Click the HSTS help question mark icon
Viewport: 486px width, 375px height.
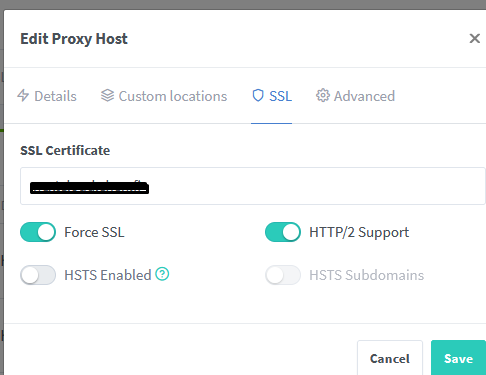pyautogui.click(x=162, y=274)
